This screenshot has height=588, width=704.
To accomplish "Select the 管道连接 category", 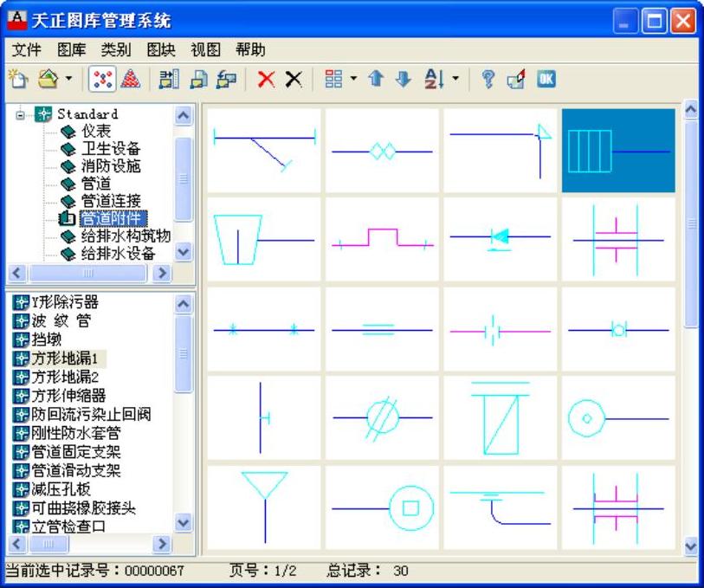I will coord(111,201).
